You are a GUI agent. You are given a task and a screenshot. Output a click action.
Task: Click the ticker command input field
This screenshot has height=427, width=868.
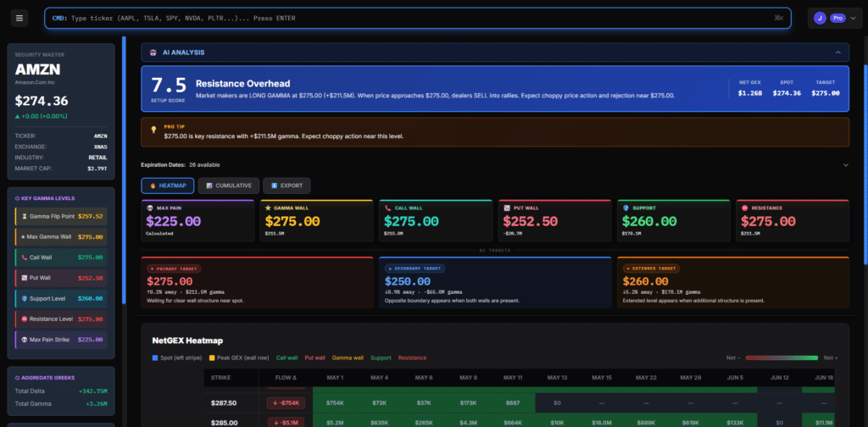[x=418, y=19]
